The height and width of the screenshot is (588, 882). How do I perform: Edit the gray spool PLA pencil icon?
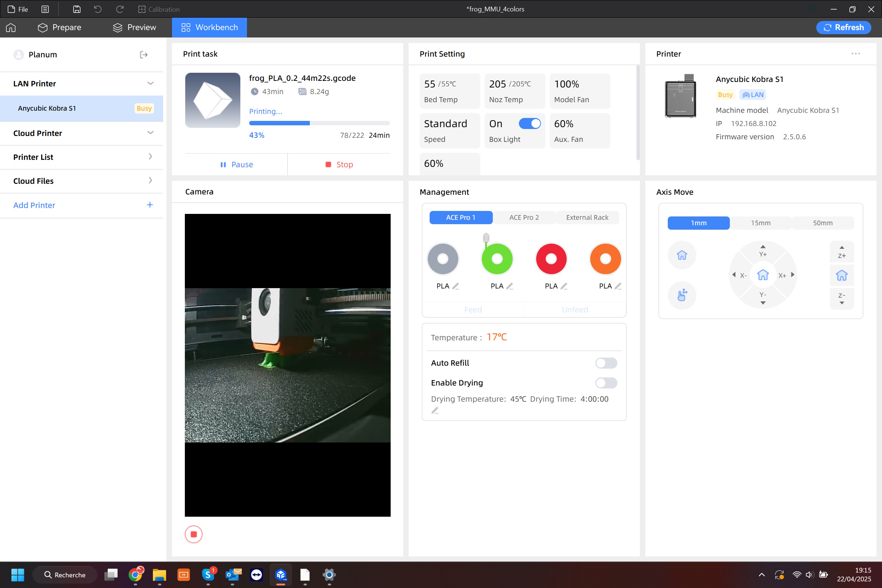pyautogui.click(x=456, y=286)
